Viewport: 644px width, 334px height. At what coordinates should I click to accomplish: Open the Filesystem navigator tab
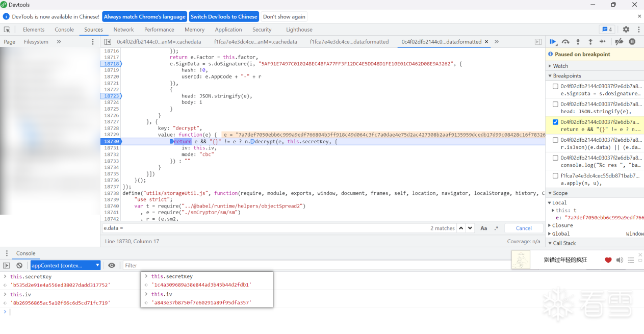coord(36,42)
